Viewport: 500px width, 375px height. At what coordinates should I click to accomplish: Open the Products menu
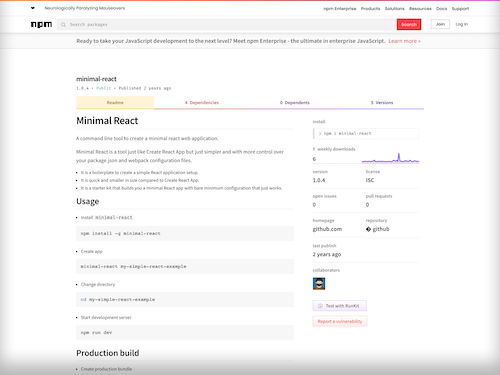coord(370,9)
